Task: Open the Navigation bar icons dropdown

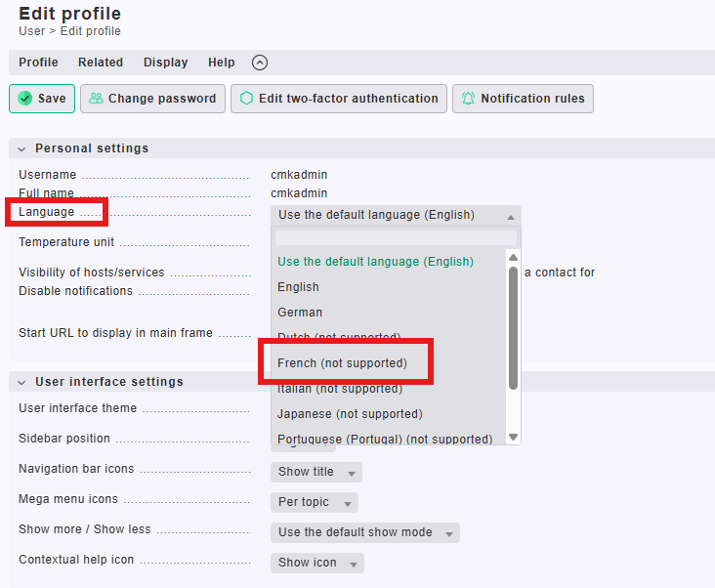Action: tap(315, 472)
